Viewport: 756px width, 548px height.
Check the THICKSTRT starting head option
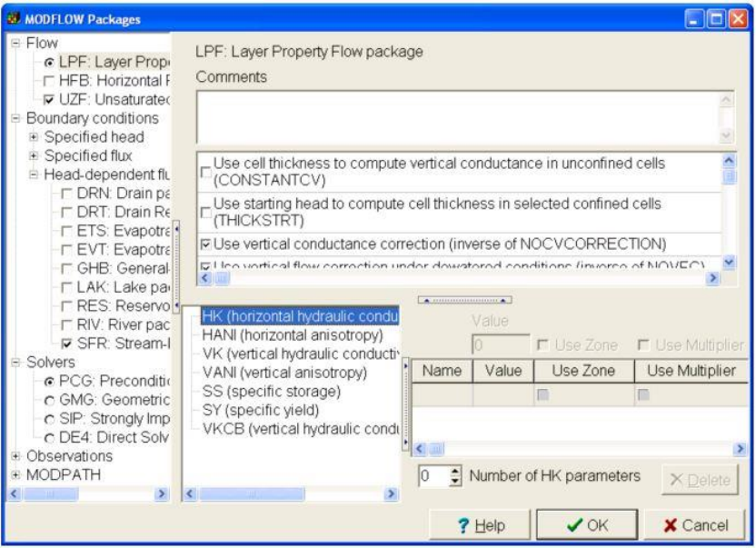[x=206, y=213]
